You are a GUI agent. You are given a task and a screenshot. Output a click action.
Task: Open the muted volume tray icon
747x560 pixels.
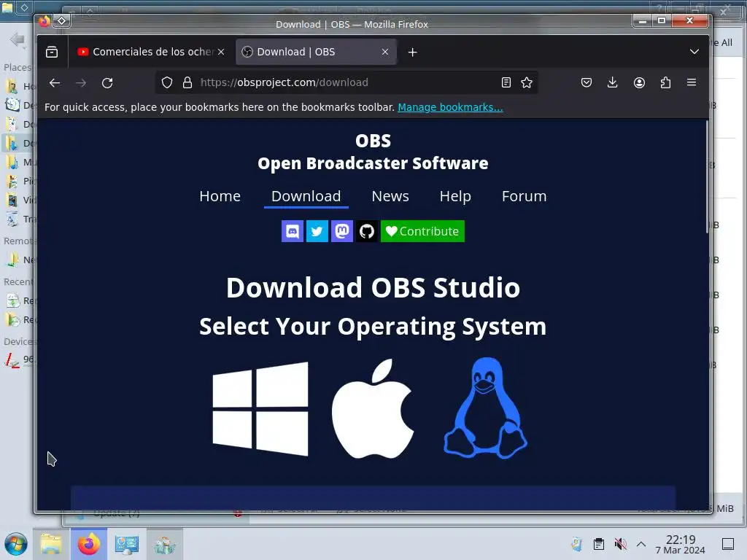tap(620, 544)
